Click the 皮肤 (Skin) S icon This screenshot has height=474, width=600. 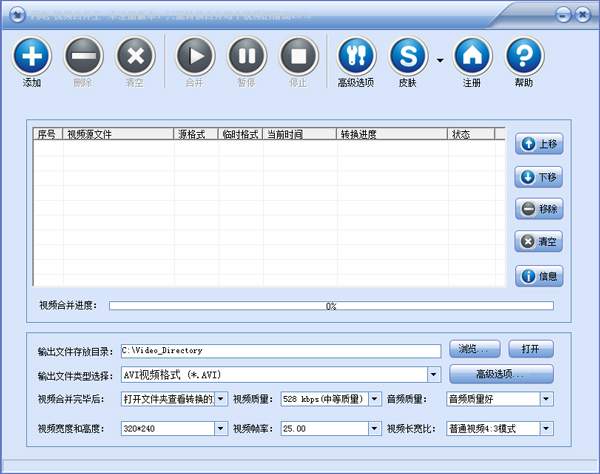408,56
